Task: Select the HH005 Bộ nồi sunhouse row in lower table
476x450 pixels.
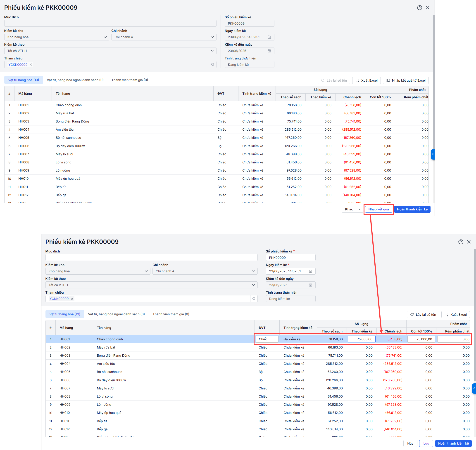Action: pos(109,372)
